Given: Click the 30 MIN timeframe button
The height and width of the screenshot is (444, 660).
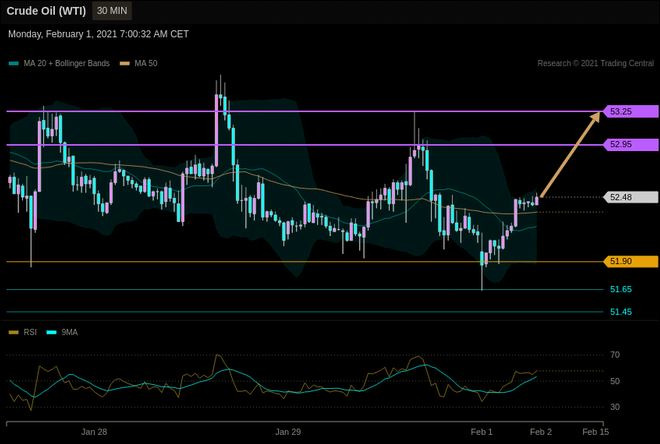Looking at the screenshot, I should (112, 11).
